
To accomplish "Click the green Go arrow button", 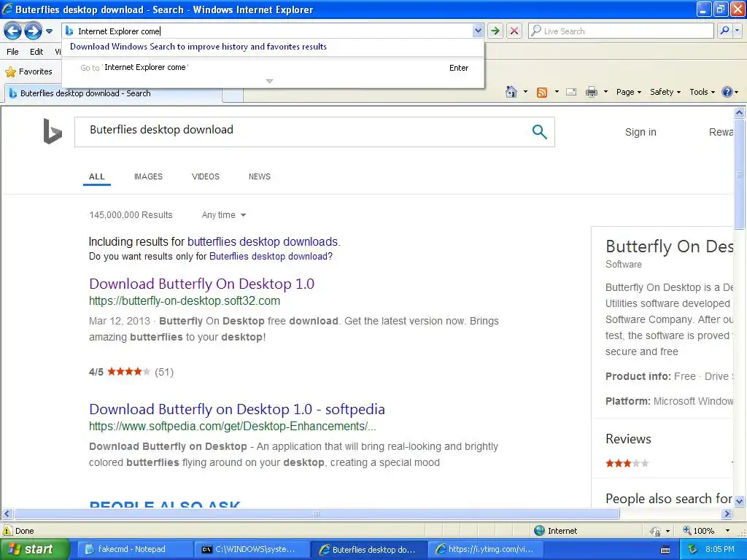I will click(495, 31).
